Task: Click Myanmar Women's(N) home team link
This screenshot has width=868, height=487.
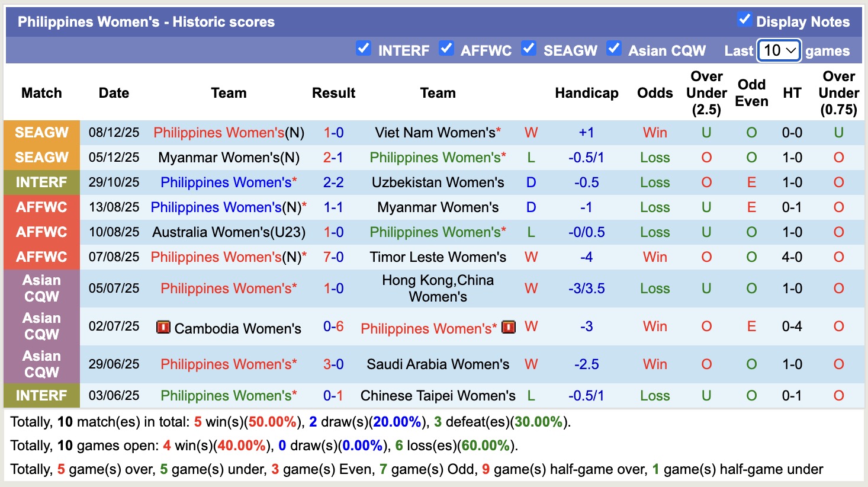Action: 229,158
